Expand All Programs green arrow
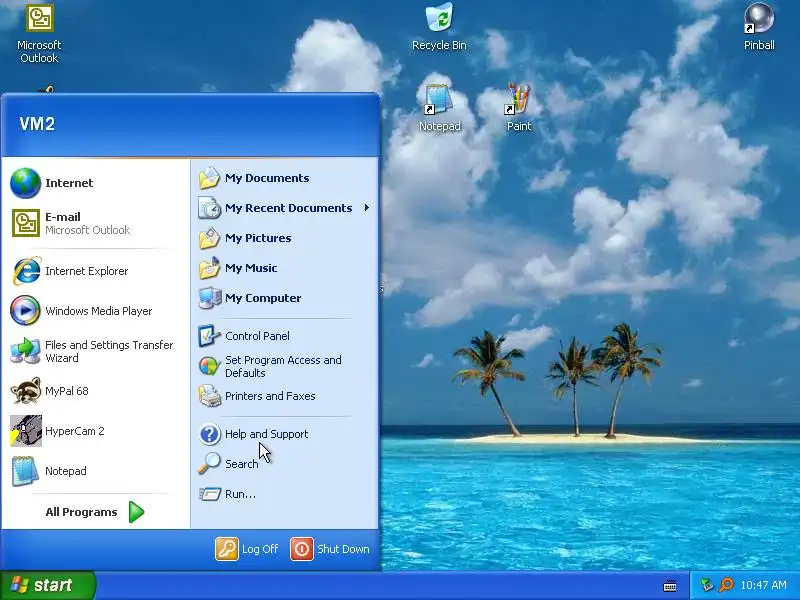The width and height of the screenshot is (800, 600). click(x=136, y=512)
